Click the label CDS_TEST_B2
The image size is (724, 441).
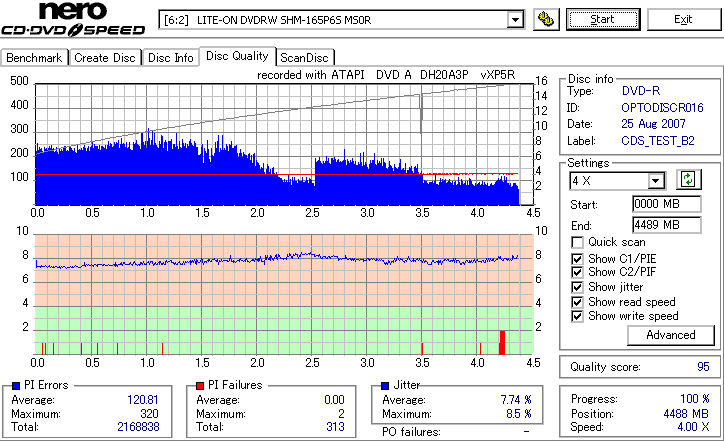pos(658,141)
